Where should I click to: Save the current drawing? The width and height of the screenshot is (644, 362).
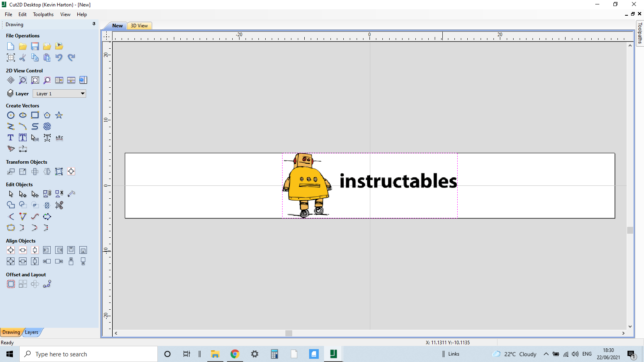click(35, 46)
